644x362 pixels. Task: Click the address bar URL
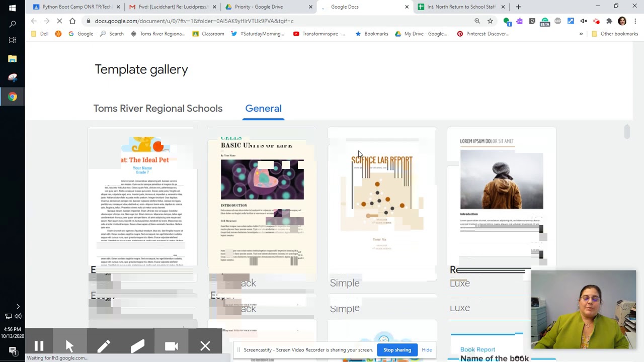(x=194, y=21)
